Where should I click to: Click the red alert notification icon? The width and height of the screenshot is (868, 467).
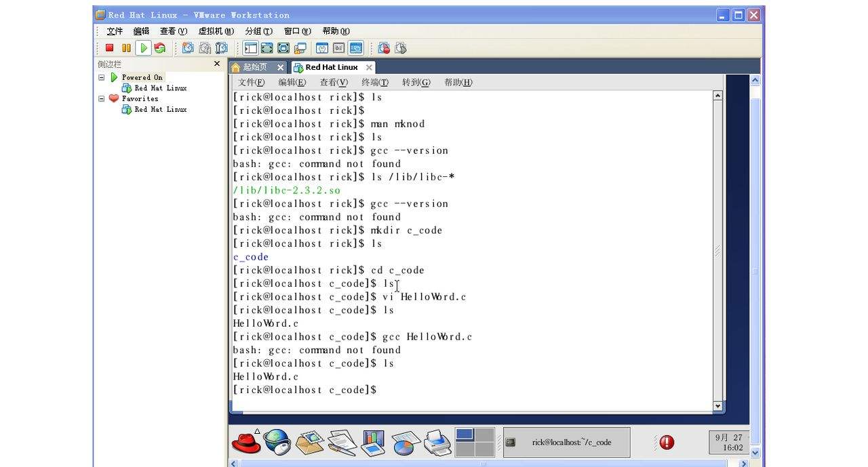[x=667, y=443]
